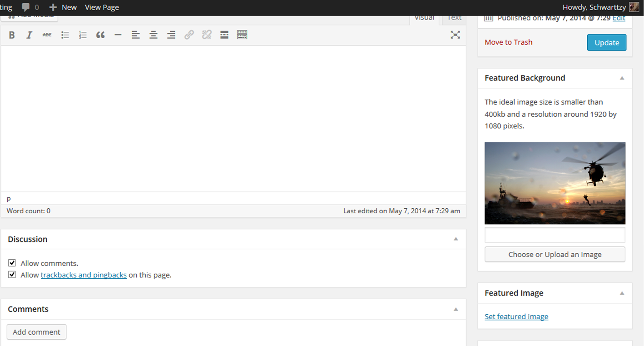Disable Allow trackbacks and pingbacks checkbox
644x346 pixels.
pyautogui.click(x=12, y=275)
